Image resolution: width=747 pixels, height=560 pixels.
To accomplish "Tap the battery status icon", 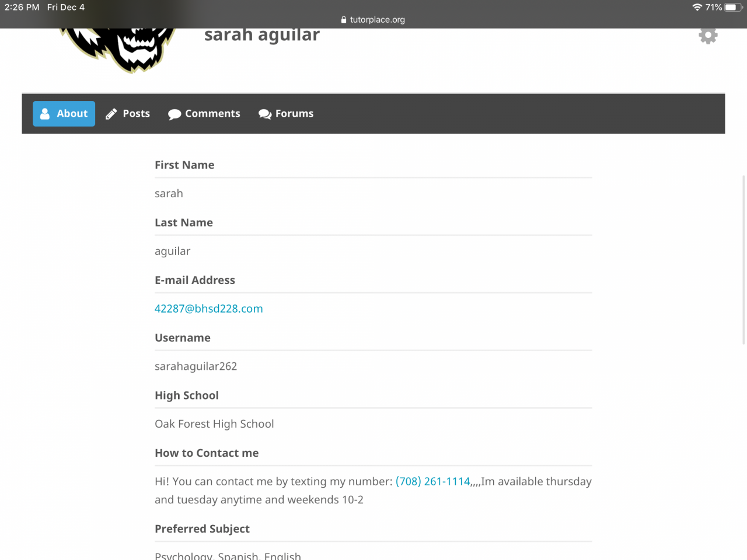I will point(734,7).
